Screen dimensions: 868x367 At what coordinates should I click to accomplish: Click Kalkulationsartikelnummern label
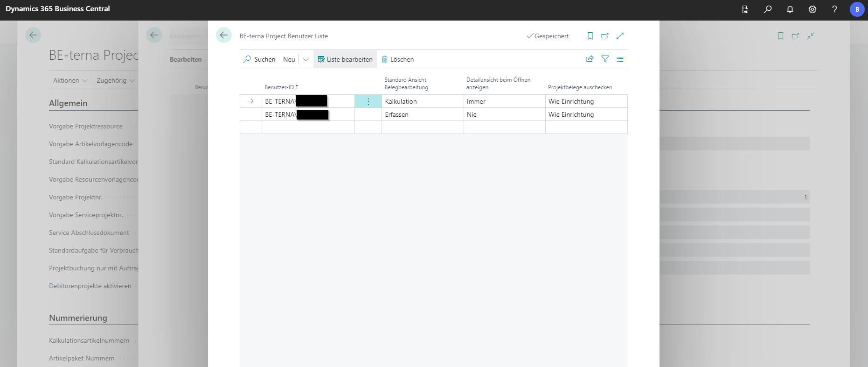[89, 340]
